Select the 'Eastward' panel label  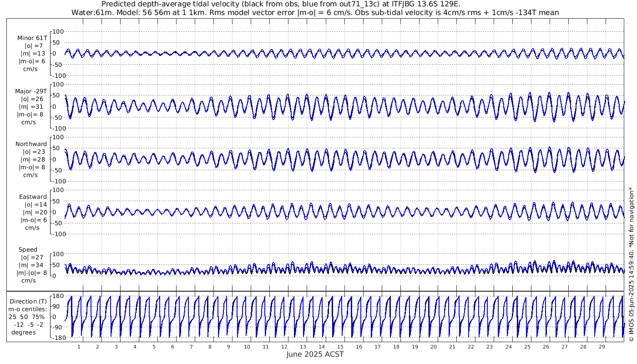pos(33,197)
